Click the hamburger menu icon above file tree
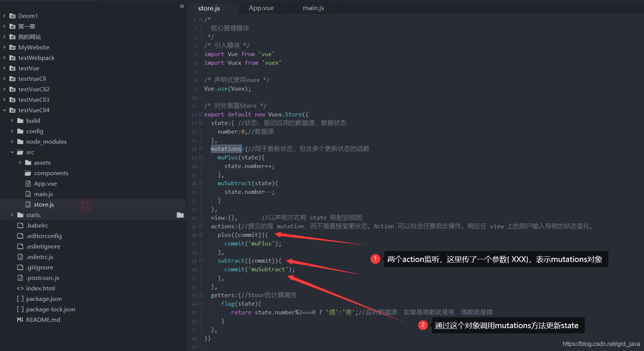This screenshot has width=644, height=351. 182,6
